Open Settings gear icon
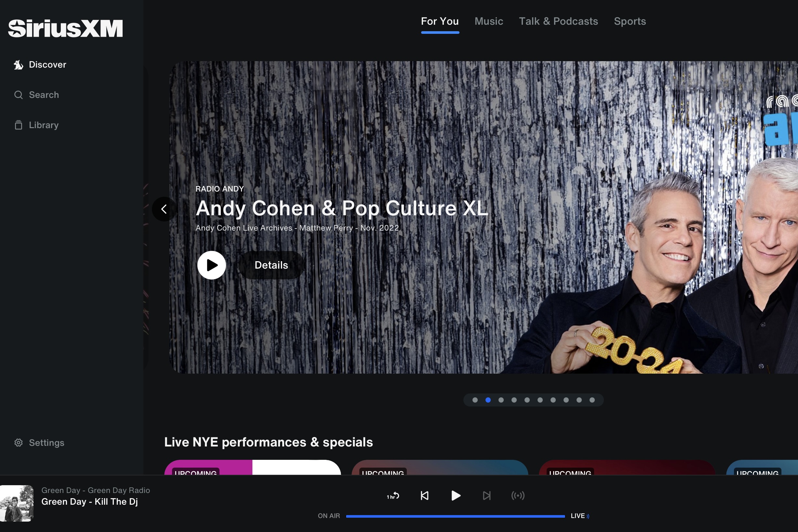Screen dimensions: 798x532 click(x=18, y=443)
